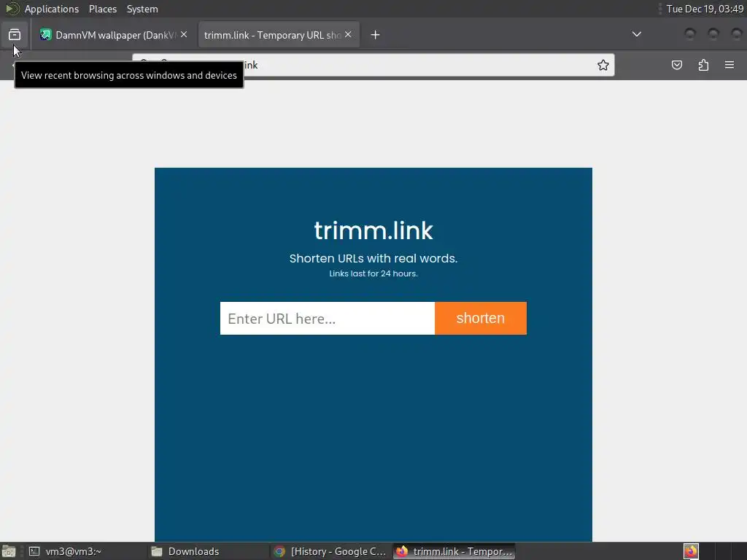
Task: Select trimm.link Firefox taskbar entry
Action: pos(454,551)
